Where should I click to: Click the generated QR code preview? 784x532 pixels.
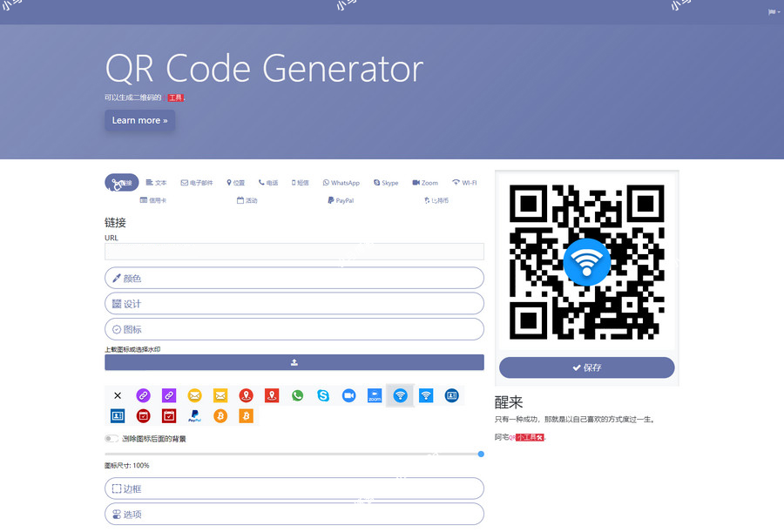(x=586, y=262)
